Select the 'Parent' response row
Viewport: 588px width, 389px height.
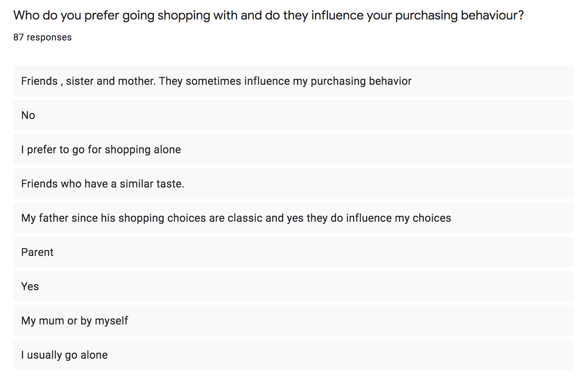tap(294, 252)
